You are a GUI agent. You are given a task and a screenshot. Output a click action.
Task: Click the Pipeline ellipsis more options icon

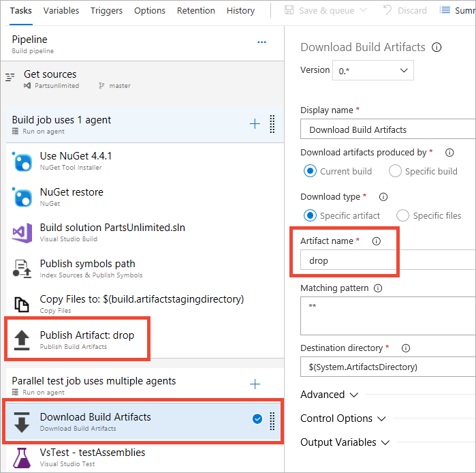[261, 42]
